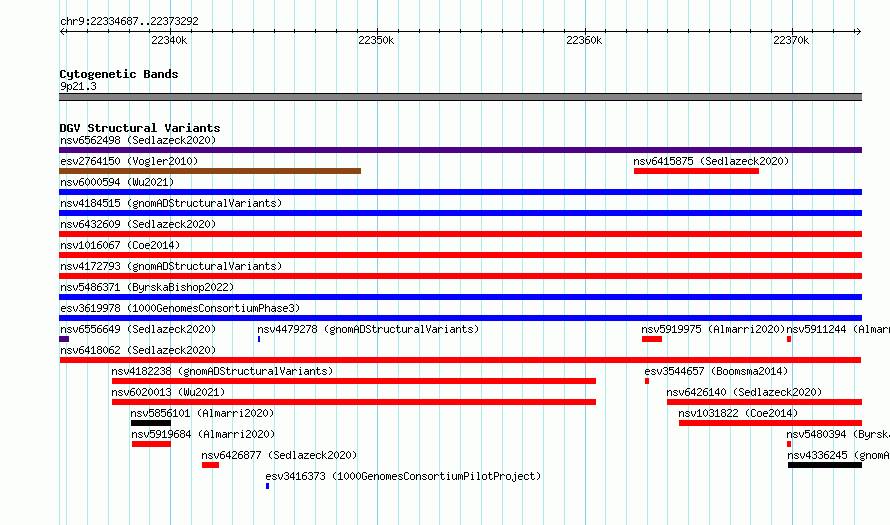The height and width of the screenshot is (525, 890).
Task: Click the esv3416373 1000GenomesConsortiumPilotProject label
Action: (403, 476)
